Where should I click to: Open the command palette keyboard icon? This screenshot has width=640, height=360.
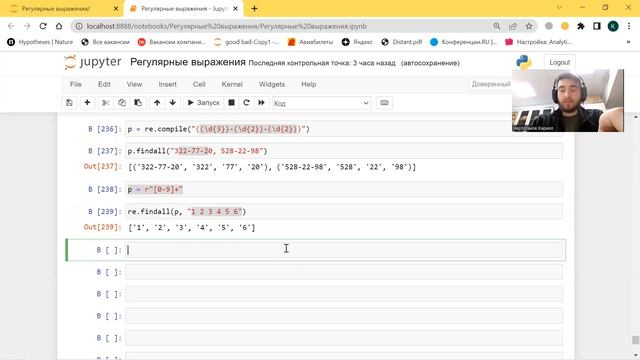[x=384, y=103]
